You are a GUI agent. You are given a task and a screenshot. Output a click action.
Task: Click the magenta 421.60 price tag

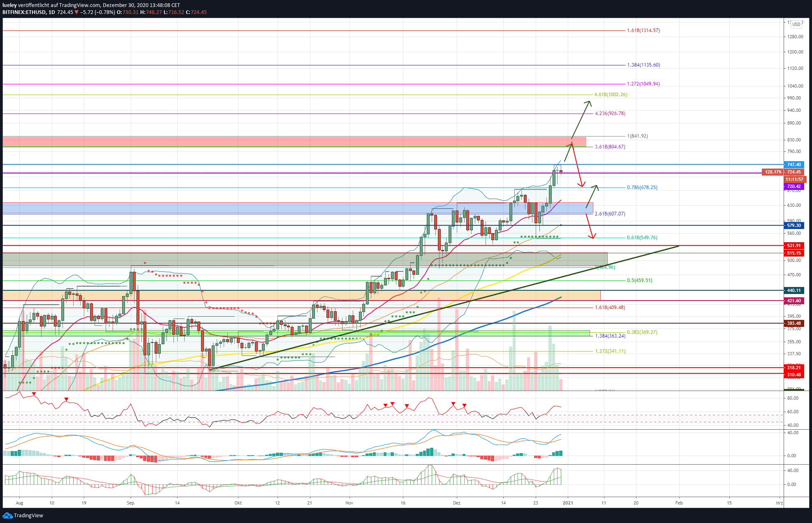(794, 301)
